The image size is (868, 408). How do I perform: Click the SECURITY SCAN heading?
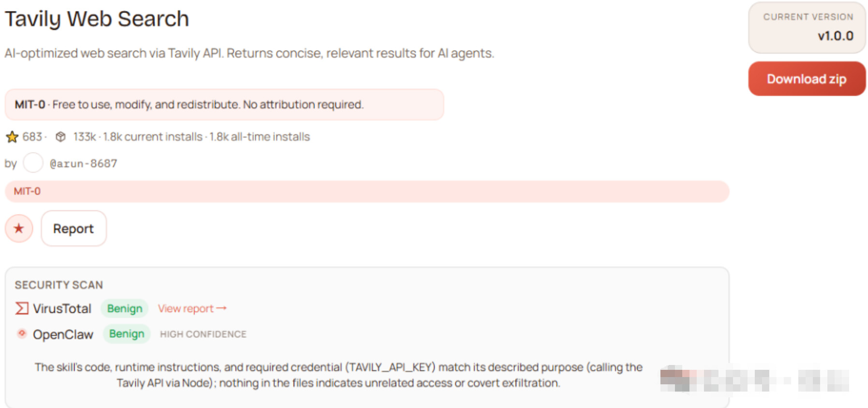[59, 285]
